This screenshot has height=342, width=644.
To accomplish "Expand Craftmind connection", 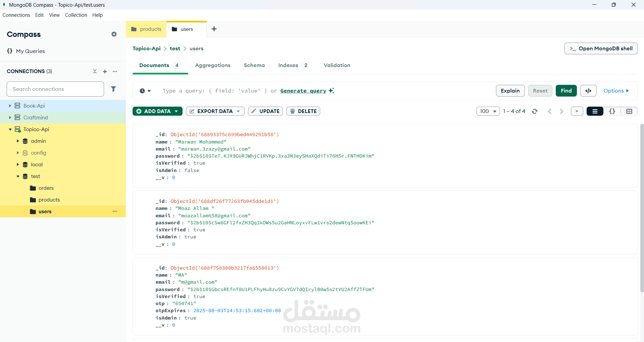I will point(10,117).
